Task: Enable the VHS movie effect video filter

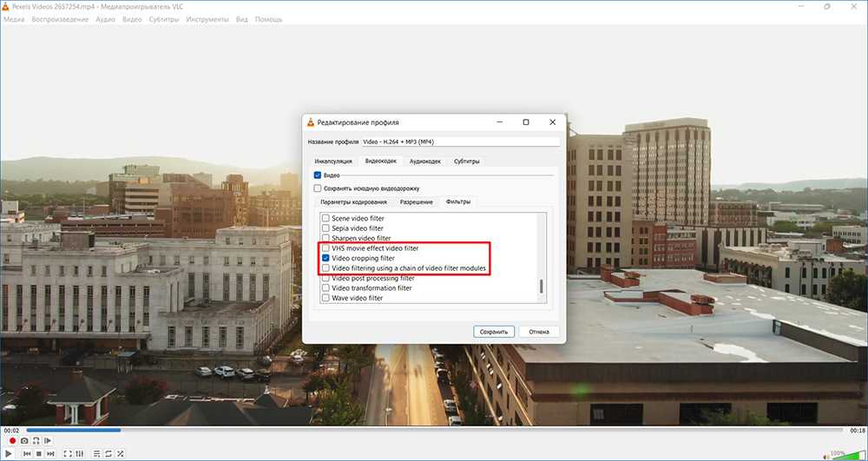Action: 325,248
